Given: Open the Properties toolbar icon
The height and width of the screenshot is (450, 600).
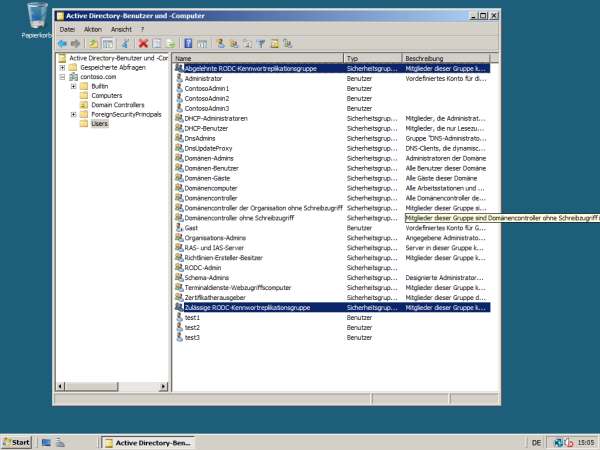Looking at the screenshot, I should [x=157, y=44].
